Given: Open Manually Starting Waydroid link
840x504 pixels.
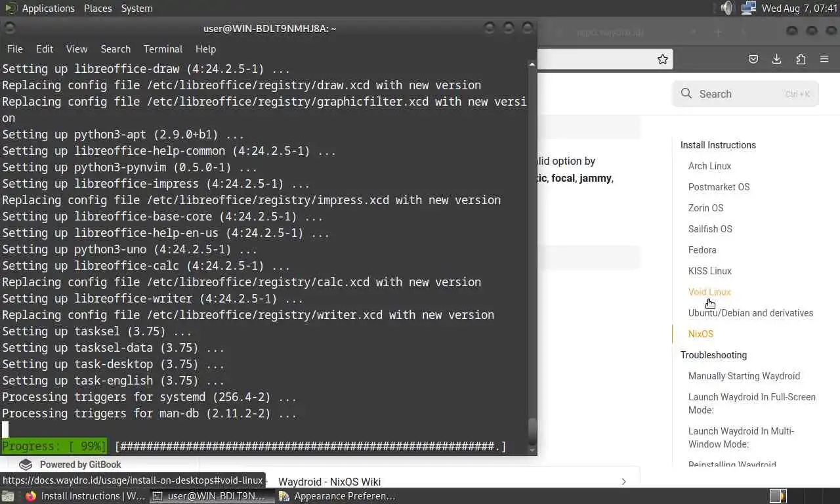Looking at the screenshot, I should pyautogui.click(x=744, y=376).
